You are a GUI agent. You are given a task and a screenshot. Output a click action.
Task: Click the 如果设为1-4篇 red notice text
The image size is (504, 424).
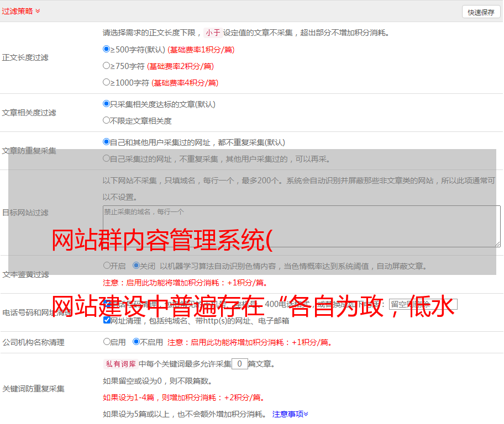coord(183,397)
